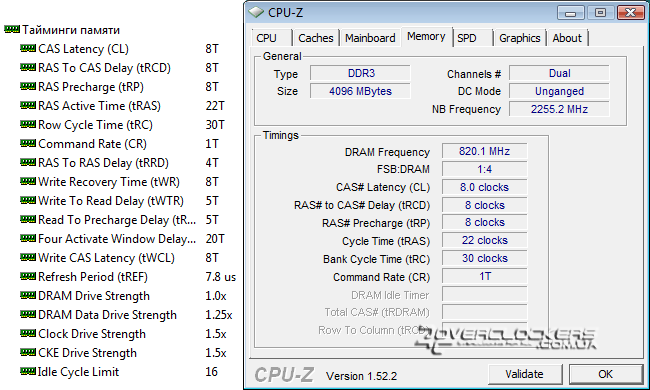Open the Graphics tab
Image resolution: width=650 pixels, height=390 pixels.
point(519,38)
